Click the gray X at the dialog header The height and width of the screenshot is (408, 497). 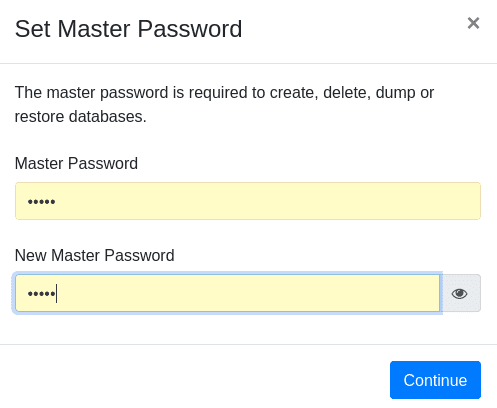tap(473, 23)
